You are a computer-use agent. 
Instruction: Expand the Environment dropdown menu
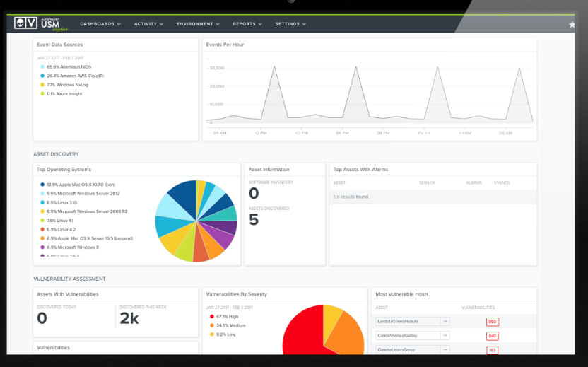198,24
